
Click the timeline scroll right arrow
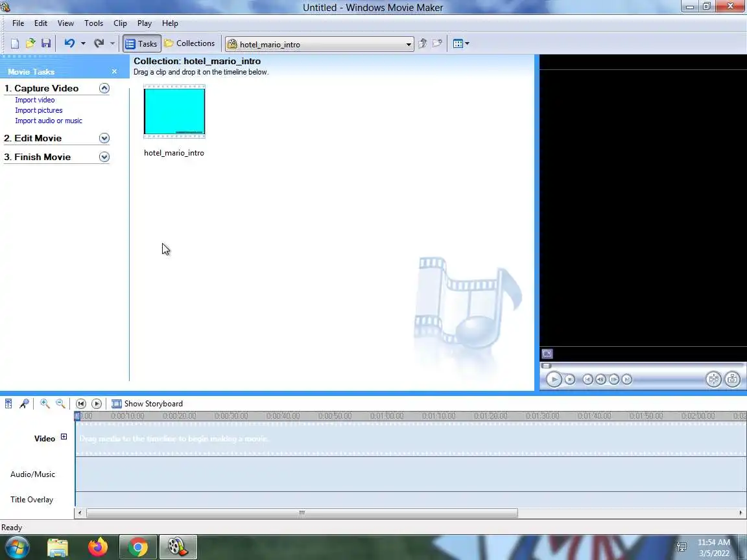coord(741,513)
